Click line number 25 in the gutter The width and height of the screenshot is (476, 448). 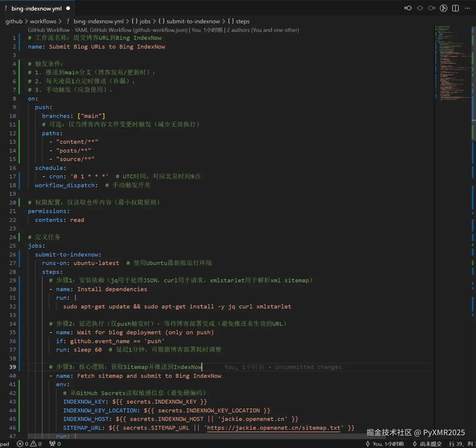[x=12, y=246]
